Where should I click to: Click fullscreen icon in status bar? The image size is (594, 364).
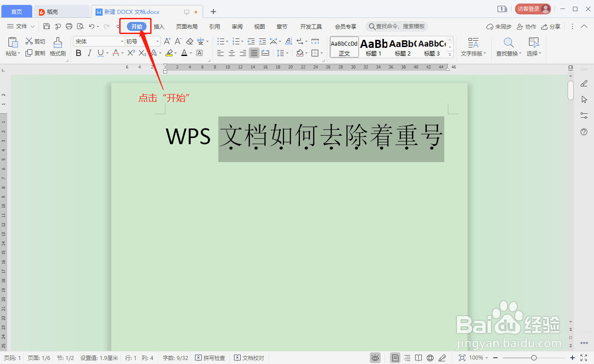pos(584,358)
